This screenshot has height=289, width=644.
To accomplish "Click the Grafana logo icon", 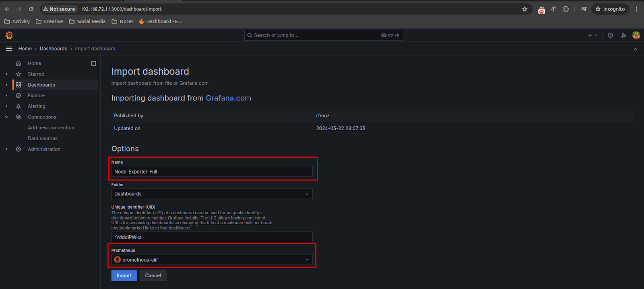I will click(x=9, y=35).
